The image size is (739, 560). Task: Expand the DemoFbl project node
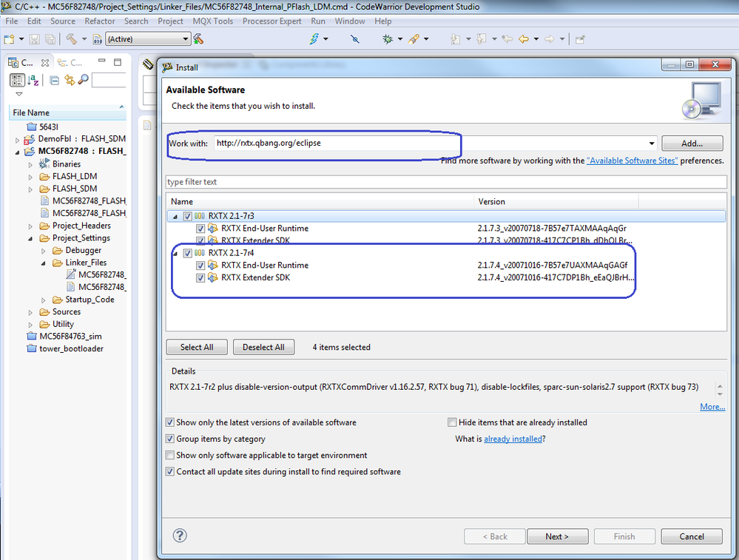(x=18, y=140)
